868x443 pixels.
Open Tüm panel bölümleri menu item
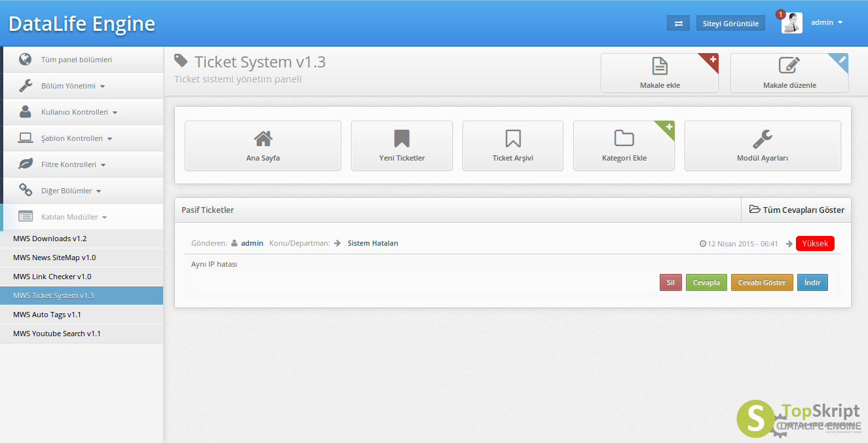tap(82, 60)
